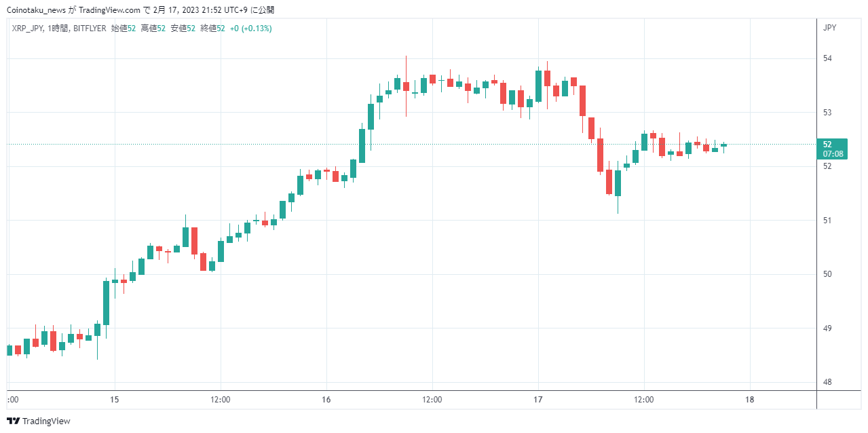Click the large green candle near 49 to 50
The image size is (868, 433).
(x=106, y=303)
